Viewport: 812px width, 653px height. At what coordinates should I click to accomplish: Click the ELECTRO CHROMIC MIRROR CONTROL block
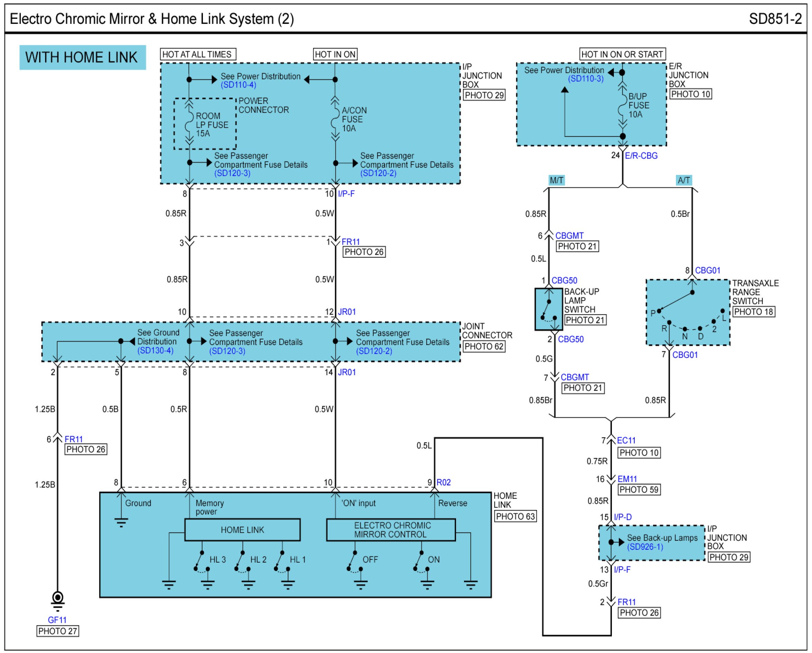[391, 530]
